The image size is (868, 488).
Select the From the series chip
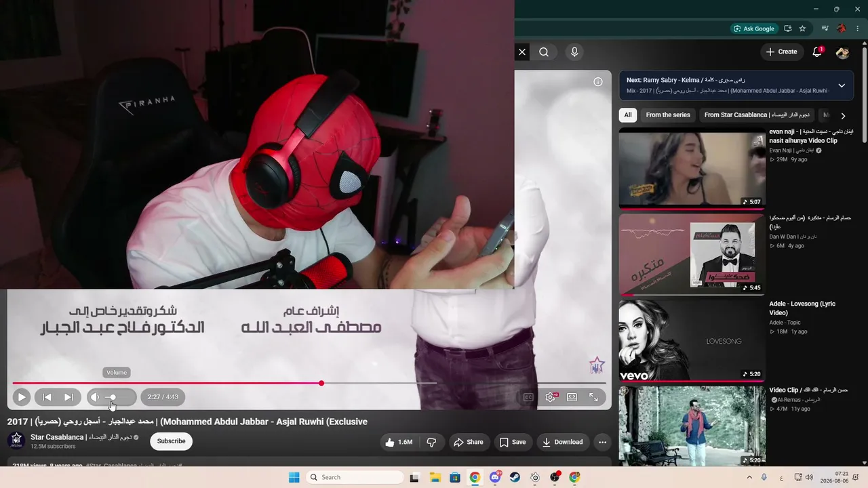click(x=668, y=115)
